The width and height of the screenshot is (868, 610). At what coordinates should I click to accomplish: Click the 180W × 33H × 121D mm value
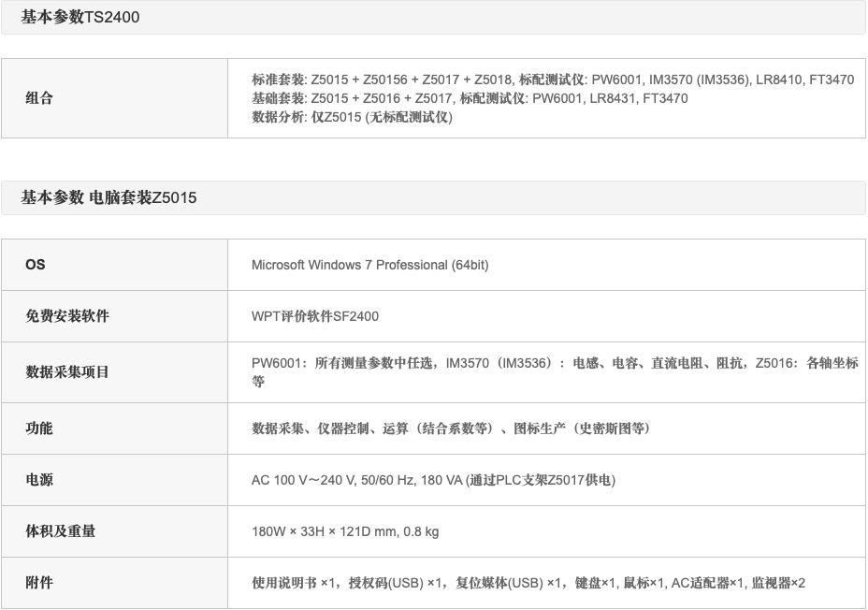[x=345, y=531]
